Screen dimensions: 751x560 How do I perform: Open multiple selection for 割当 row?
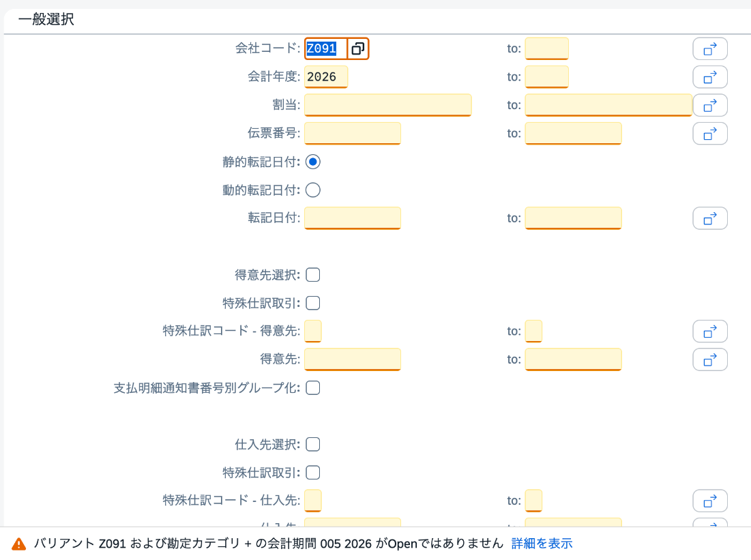[x=710, y=106]
